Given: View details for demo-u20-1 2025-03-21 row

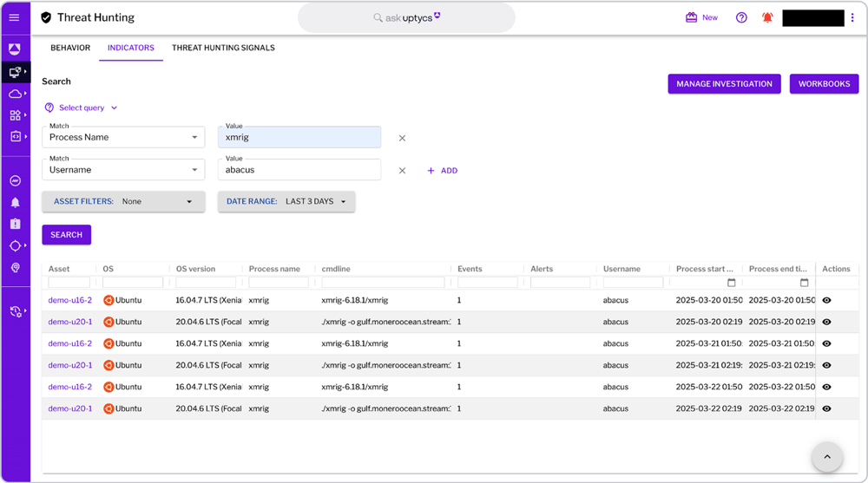Looking at the screenshot, I should [826, 365].
